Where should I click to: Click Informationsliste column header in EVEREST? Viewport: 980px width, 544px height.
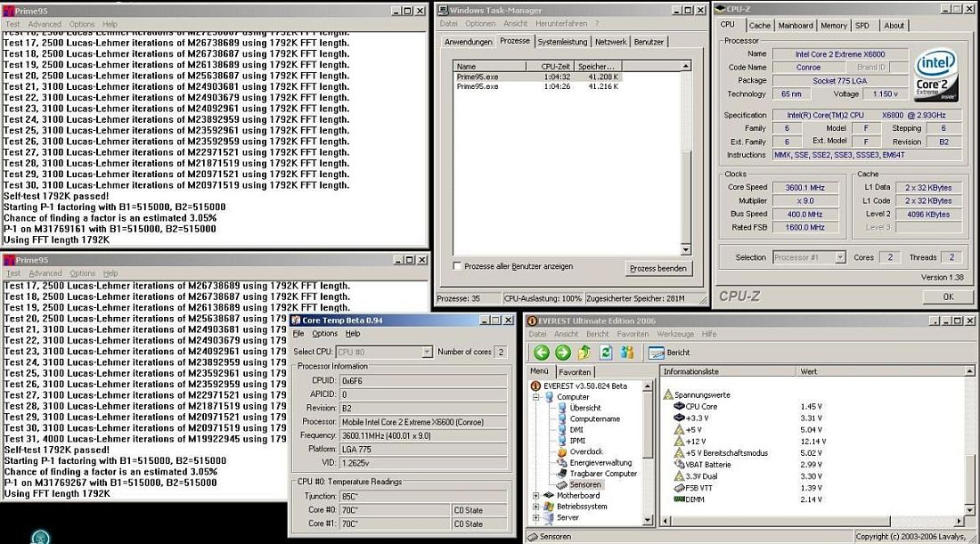pos(728,371)
